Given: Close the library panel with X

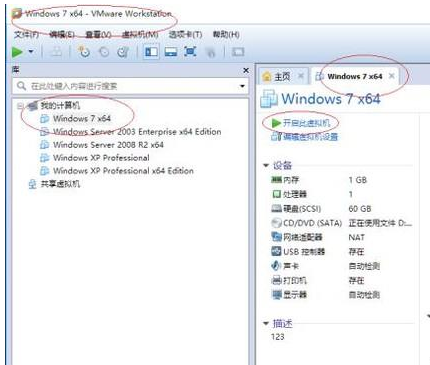Looking at the screenshot, I should tap(246, 70).
